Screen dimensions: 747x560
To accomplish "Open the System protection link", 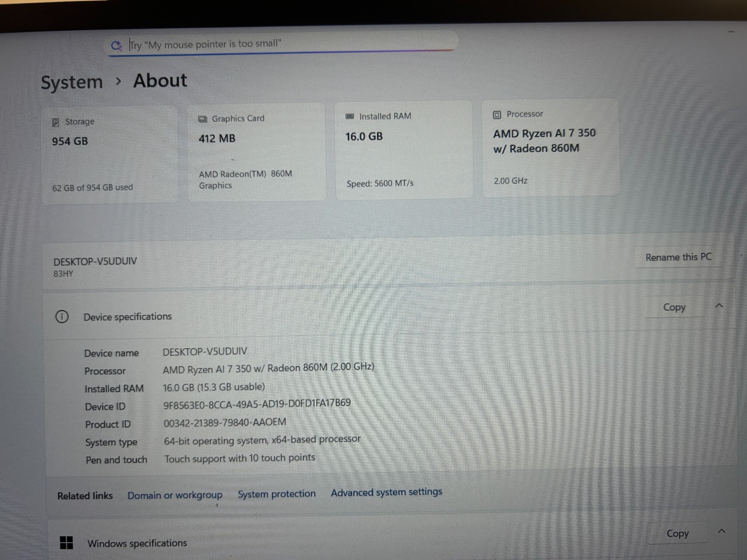I will coord(276,494).
